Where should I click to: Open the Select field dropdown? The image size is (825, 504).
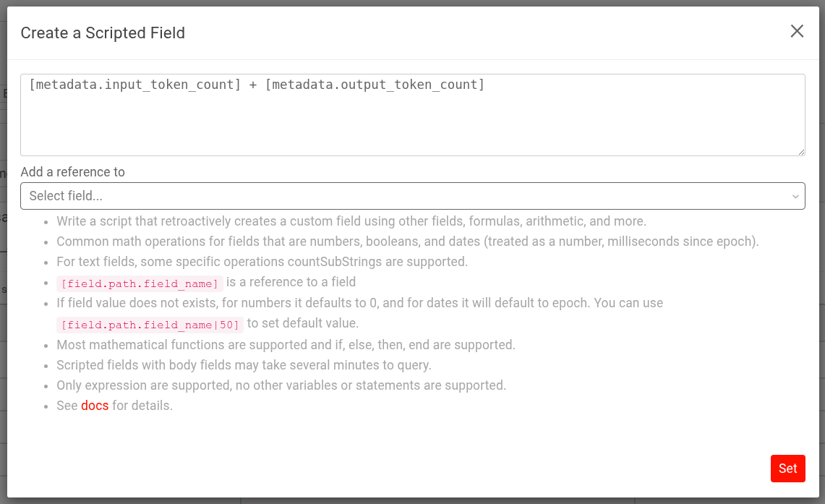(x=412, y=196)
